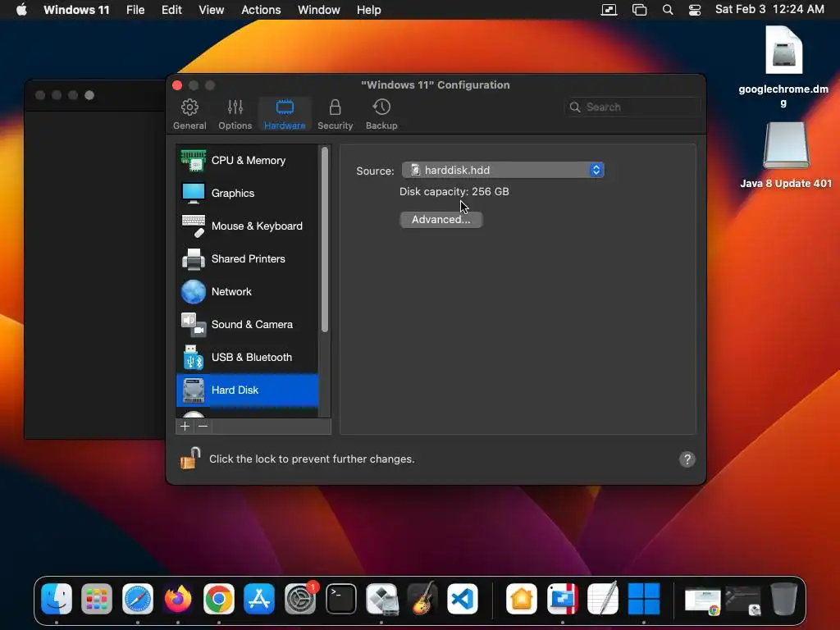Open minimized Chrome window in Dock
This screenshot has width=840, height=630.
click(x=702, y=600)
